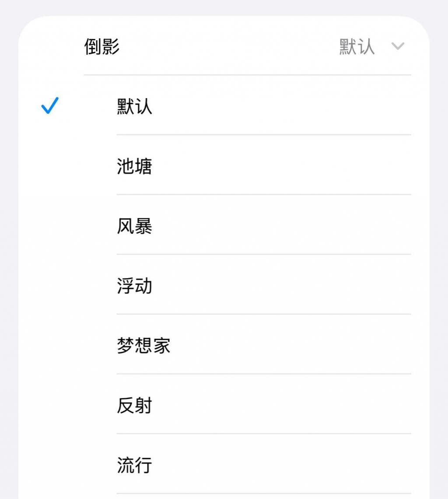Click the blue checkmark beside 默认

pos(50,105)
